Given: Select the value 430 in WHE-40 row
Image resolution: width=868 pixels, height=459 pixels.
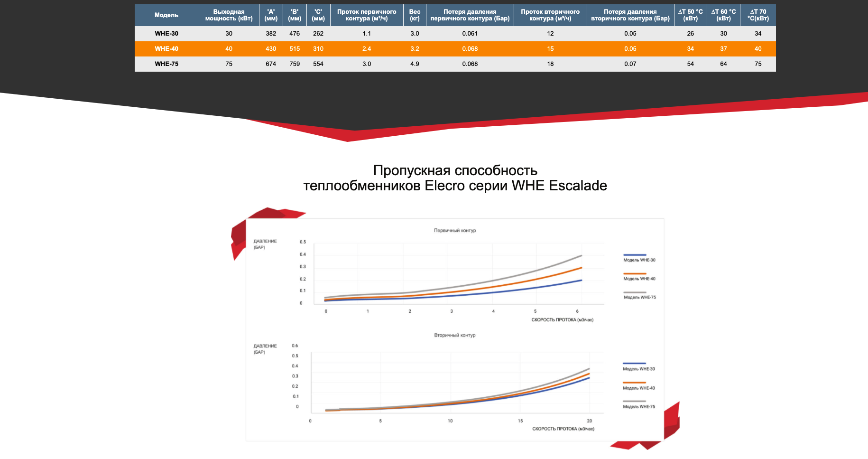Looking at the screenshot, I should coord(271,49).
